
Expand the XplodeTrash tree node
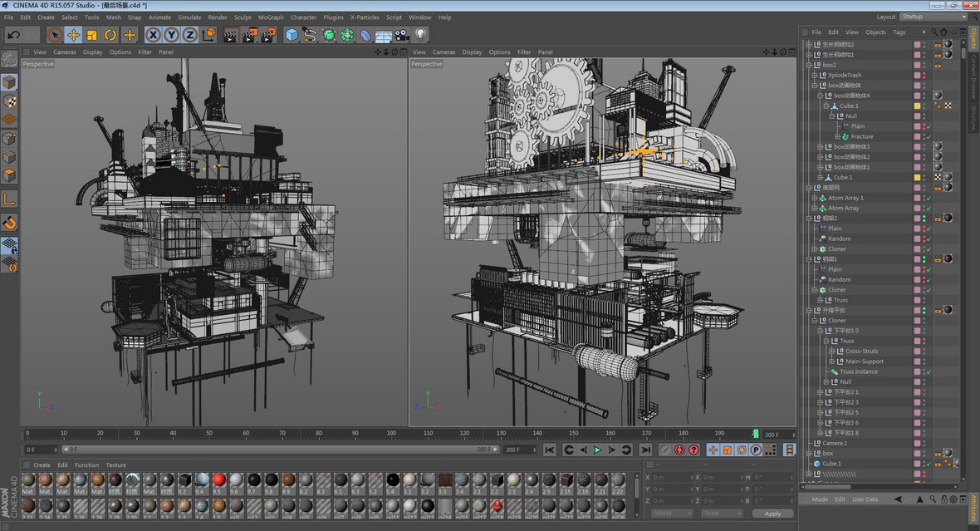[x=815, y=75]
